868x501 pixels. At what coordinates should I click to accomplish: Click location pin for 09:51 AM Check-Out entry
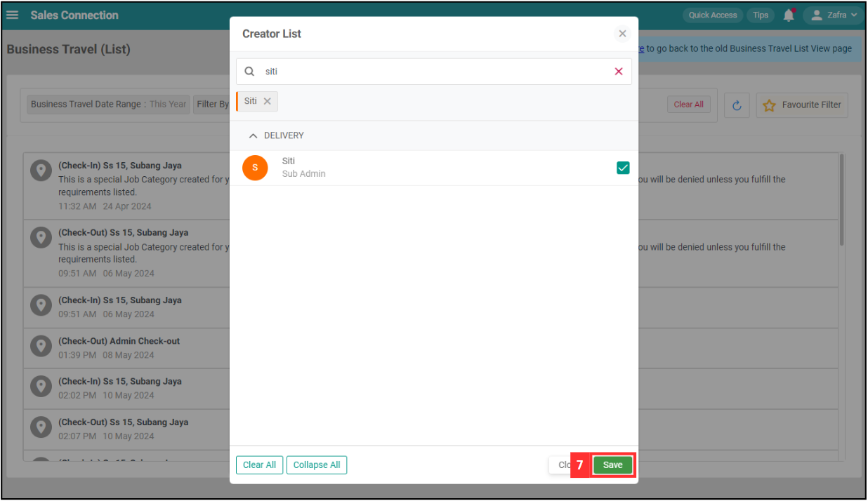click(41, 237)
